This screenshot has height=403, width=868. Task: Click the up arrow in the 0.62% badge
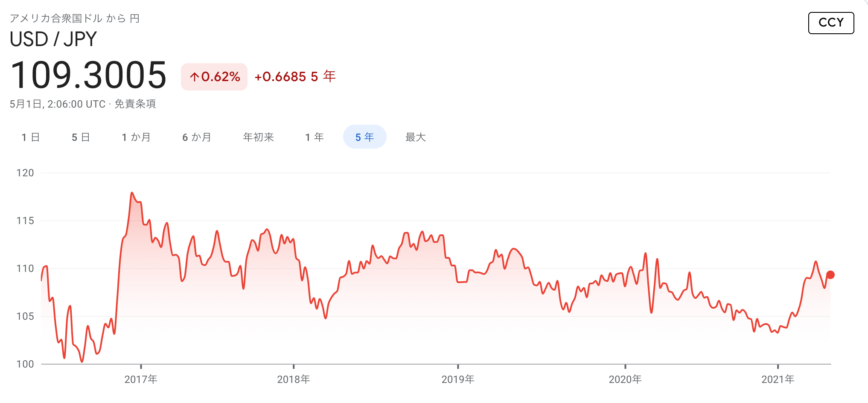tap(195, 77)
